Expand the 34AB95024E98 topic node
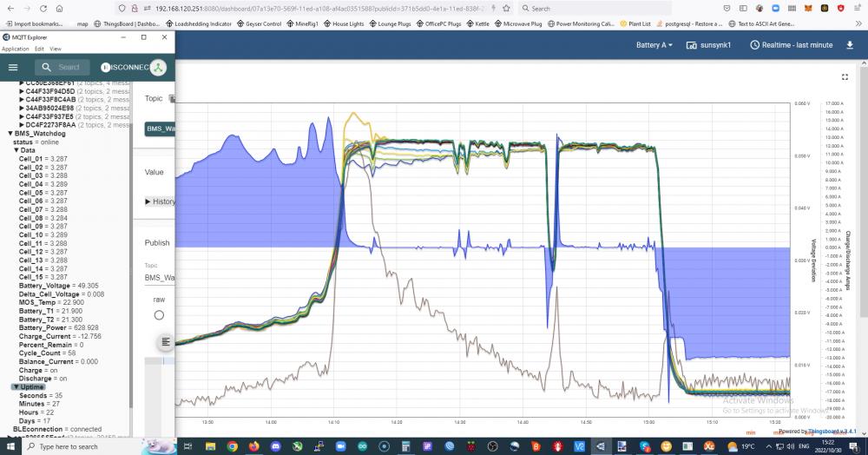The image size is (868, 455). pyautogui.click(x=22, y=108)
